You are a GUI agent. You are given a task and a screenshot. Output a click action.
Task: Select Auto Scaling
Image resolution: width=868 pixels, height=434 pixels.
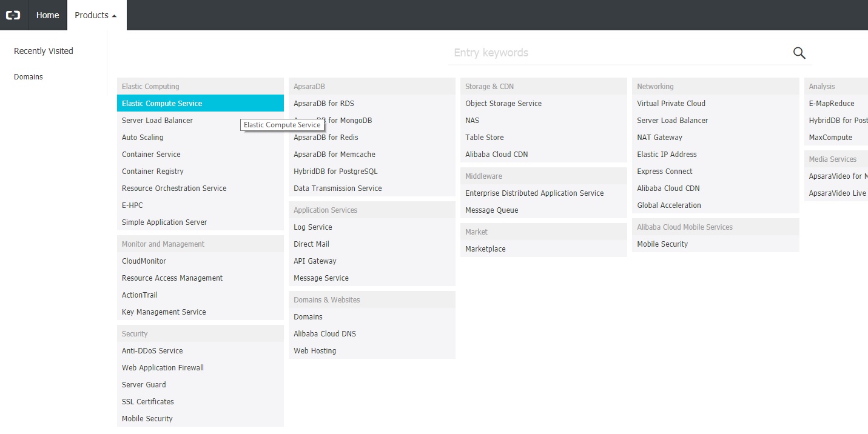[200, 137]
